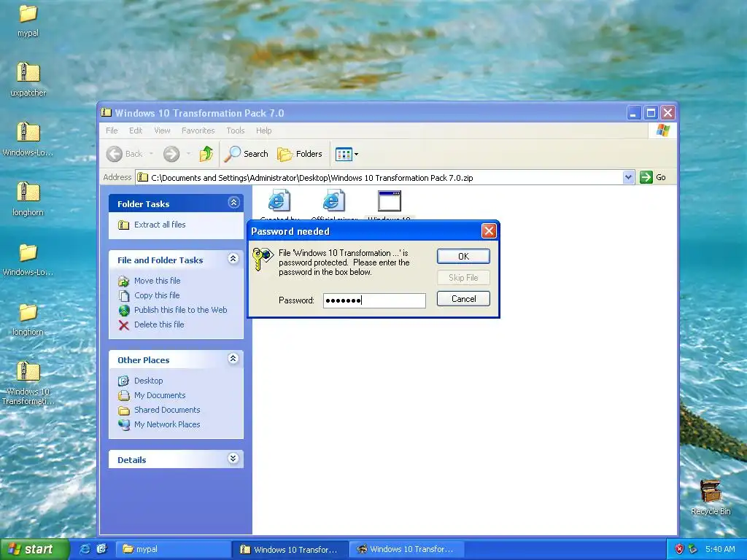Click the key icon in the password dialog
The height and width of the screenshot is (560, 747).
263,259
